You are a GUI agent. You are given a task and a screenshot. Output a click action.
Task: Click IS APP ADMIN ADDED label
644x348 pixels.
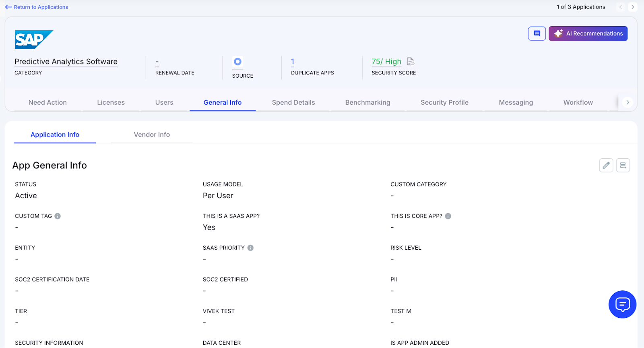click(420, 343)
